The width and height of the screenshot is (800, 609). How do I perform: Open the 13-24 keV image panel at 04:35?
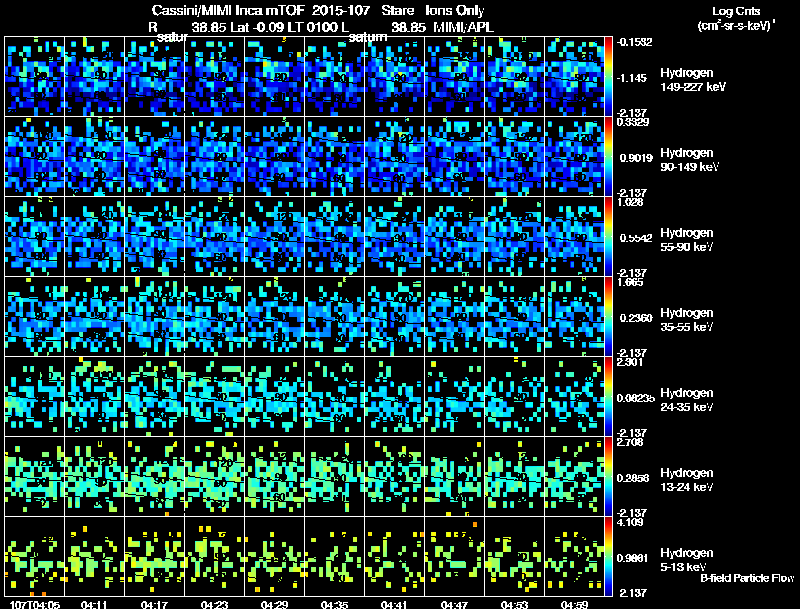[334, 477]
